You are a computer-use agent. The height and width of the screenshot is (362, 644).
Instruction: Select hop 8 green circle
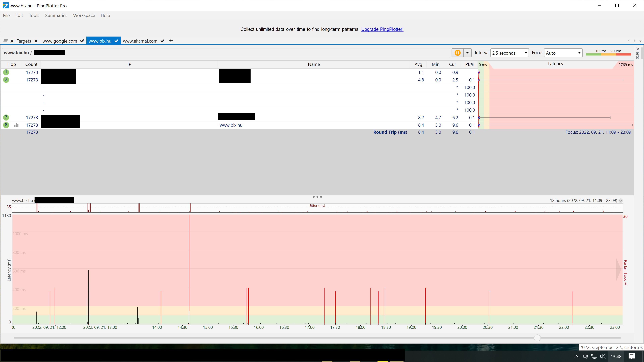[6, 125]
